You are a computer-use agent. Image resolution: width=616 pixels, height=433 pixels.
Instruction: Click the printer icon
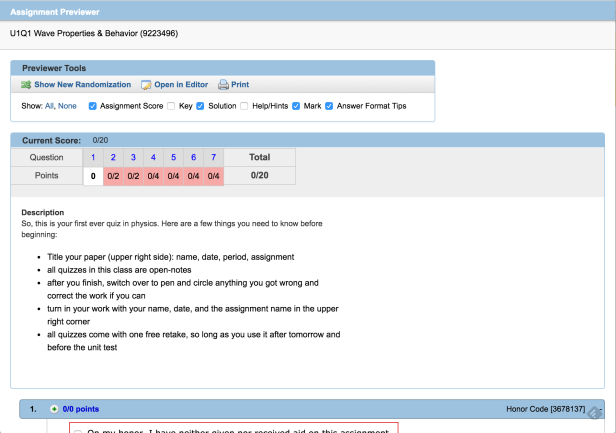(x=223, y=85)
